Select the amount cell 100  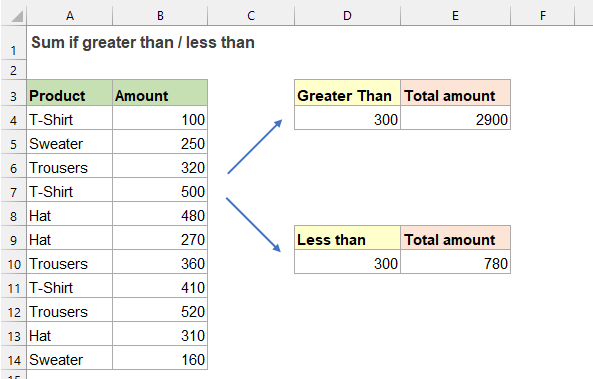[160, 118]
